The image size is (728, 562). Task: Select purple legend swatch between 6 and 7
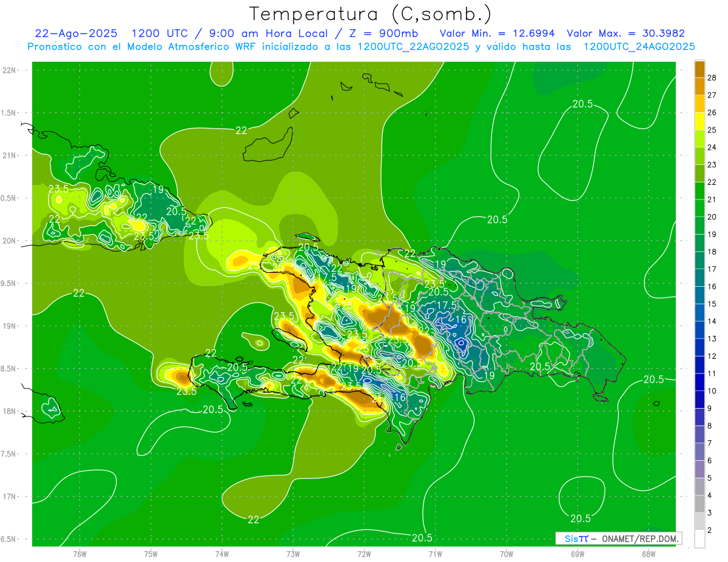point(699,452)
